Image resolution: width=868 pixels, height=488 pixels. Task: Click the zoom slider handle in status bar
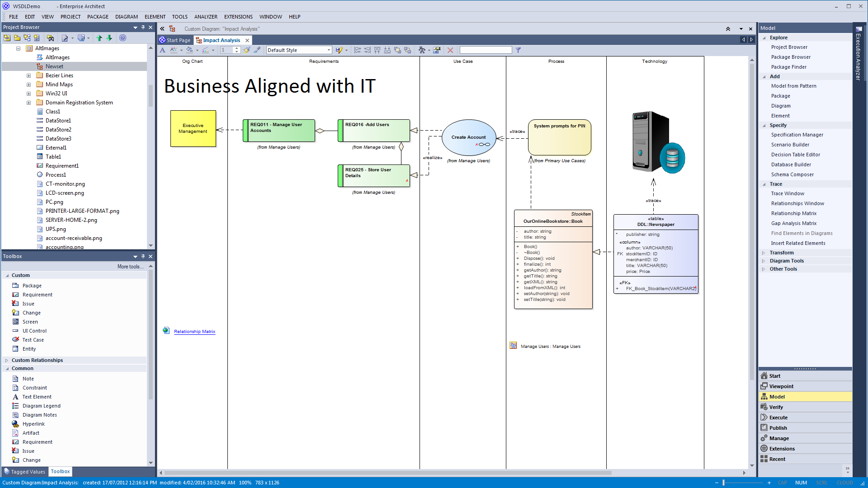(723, 483)
